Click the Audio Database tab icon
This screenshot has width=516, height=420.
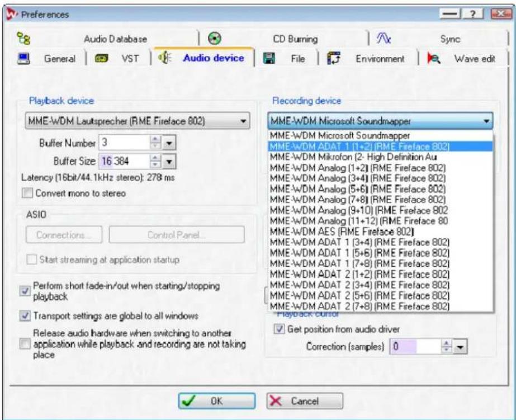(23, 39)
